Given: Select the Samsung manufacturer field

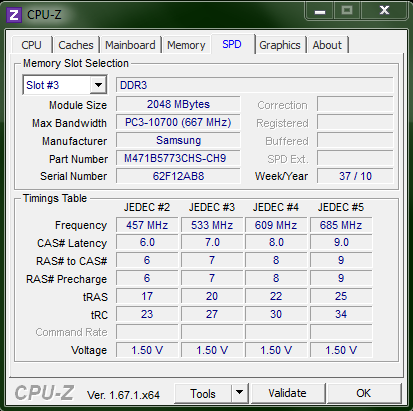Looking at the screenshot, I should [178, 140].
